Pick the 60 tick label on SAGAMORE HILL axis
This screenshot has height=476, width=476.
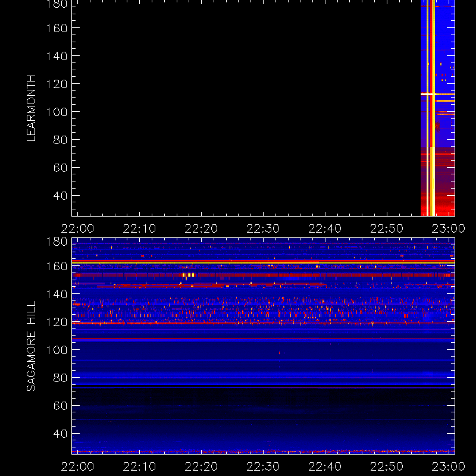[60, 406]
